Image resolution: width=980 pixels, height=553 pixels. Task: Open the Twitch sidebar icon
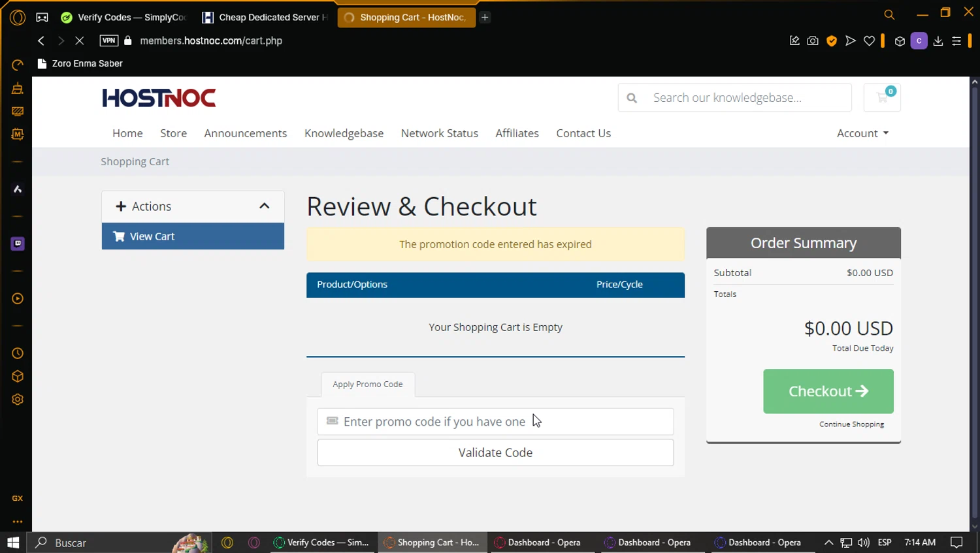18,244
